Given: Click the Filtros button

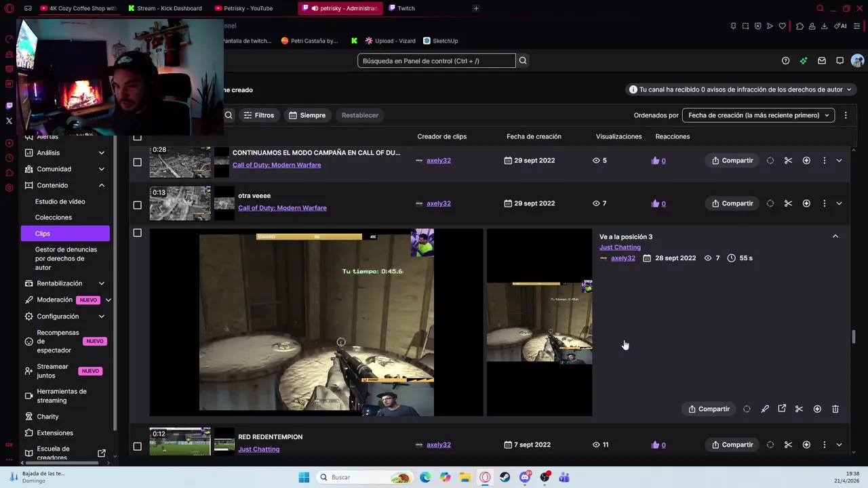Looking at the screenshot, I should (259, 115).
